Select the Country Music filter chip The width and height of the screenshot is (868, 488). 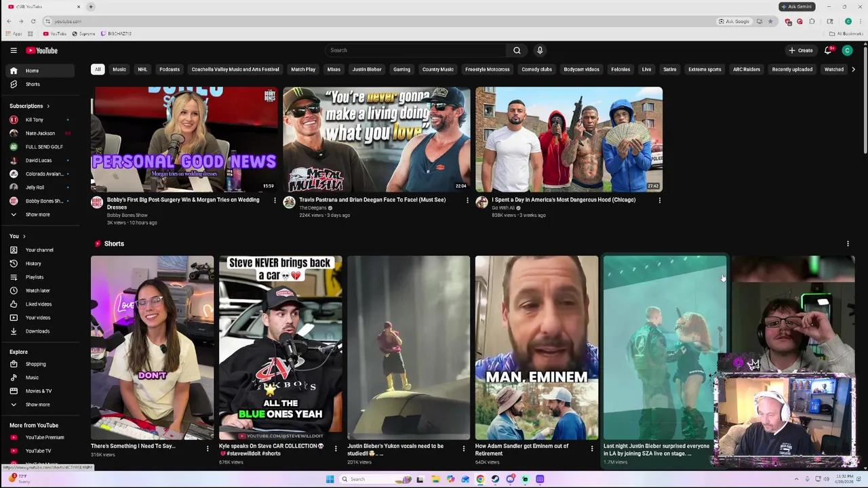point(438,69)
